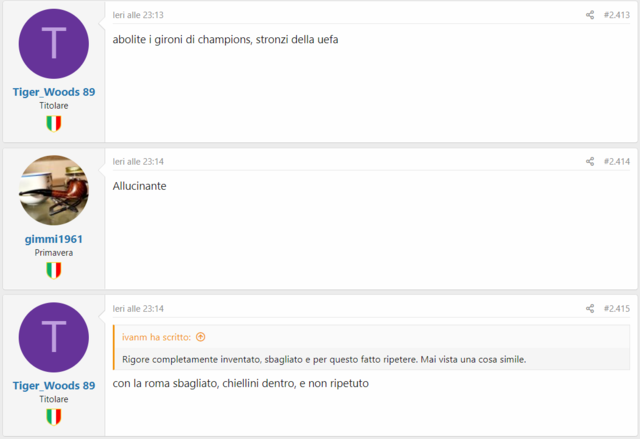The width and height of the screenshot is (640, 439).
Task: Open Tiger_Woods 89 username in post #2.415
Action: click(53, 386)
